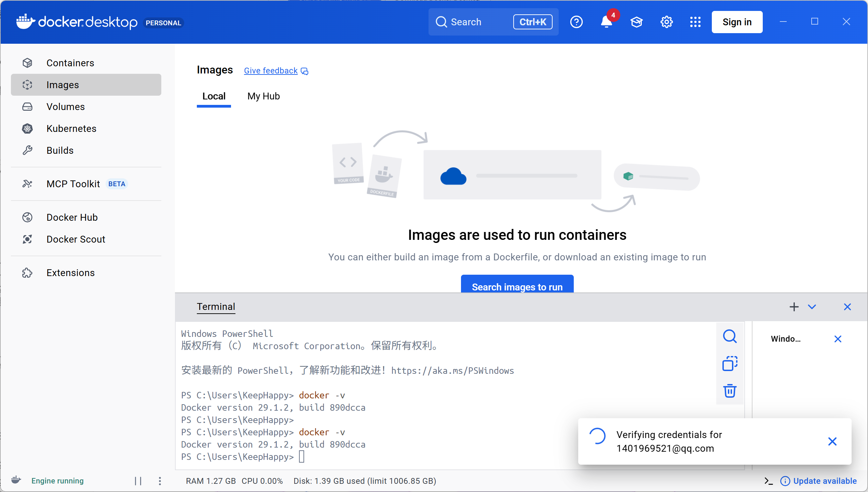Open the notifications bell

(x=606, y=22)
